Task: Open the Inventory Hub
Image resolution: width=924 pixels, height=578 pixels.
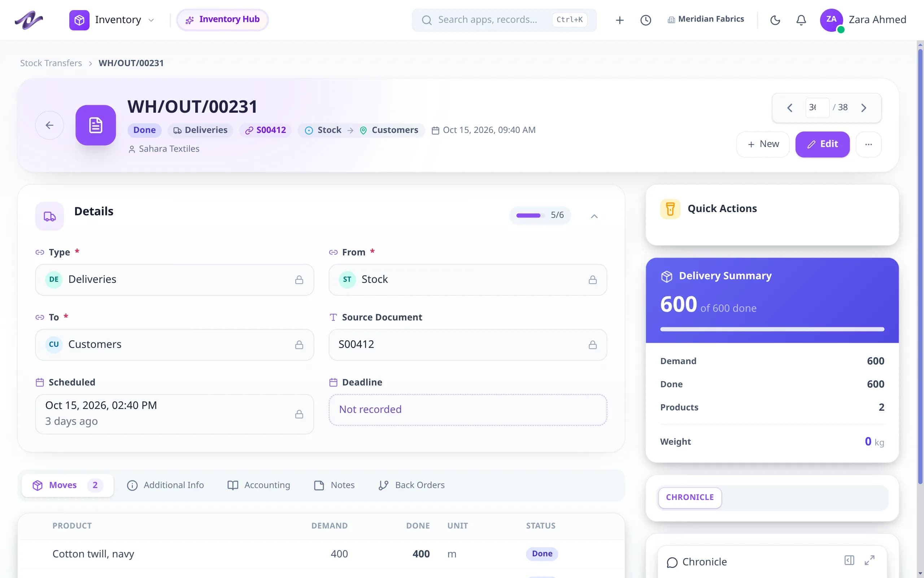Action: click(x=222, y=20)
